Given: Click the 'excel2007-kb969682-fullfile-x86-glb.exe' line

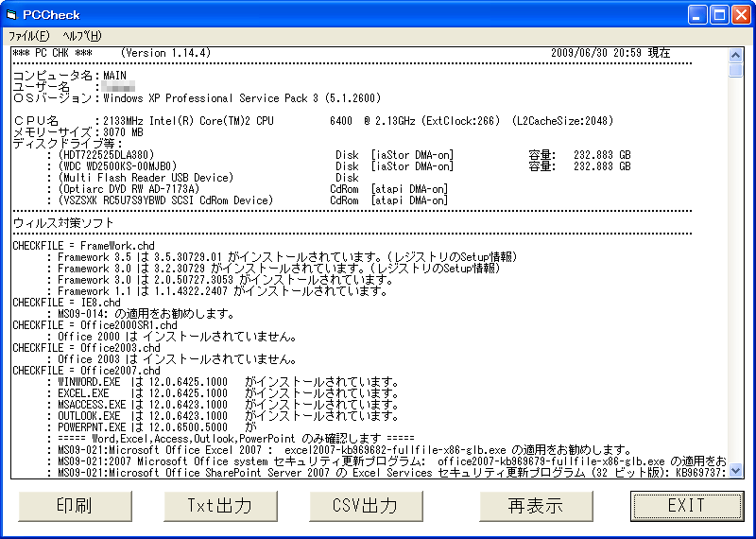Looking at the screenshot, I should tap(339, 450).
